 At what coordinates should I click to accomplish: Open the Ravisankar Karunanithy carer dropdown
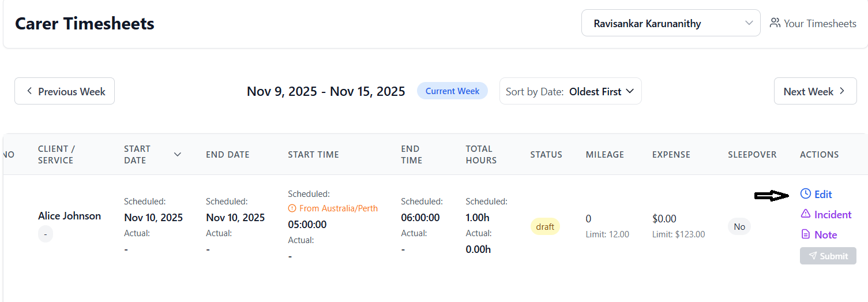click(670, 23)
